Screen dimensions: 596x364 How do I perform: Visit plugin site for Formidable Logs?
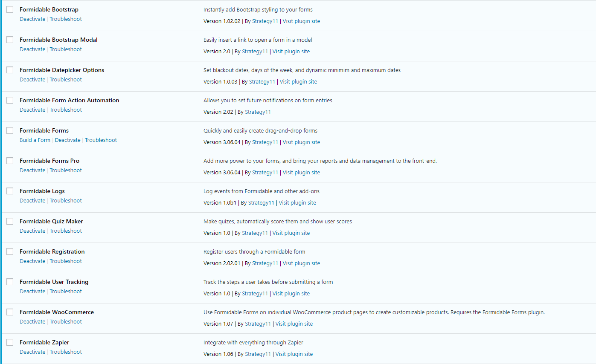pyautogui.click(x=297, y=203)
